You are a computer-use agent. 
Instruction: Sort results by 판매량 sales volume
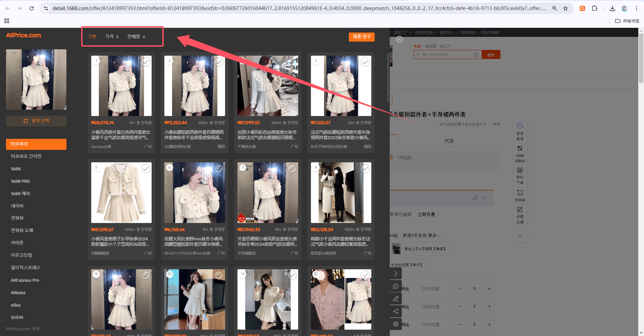[x=136, y=37]
